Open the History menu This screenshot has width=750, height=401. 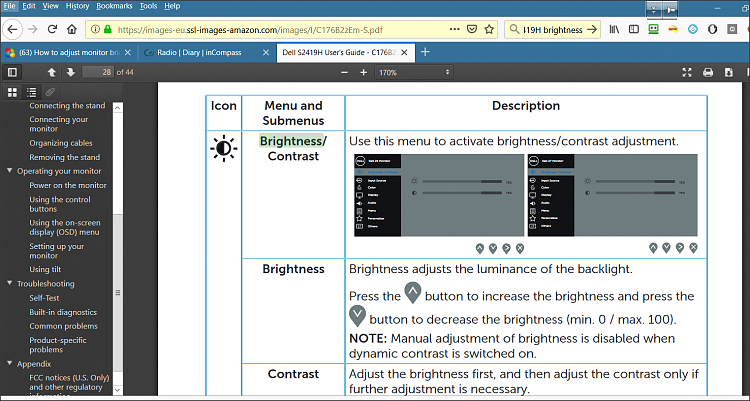coord(77,6)
